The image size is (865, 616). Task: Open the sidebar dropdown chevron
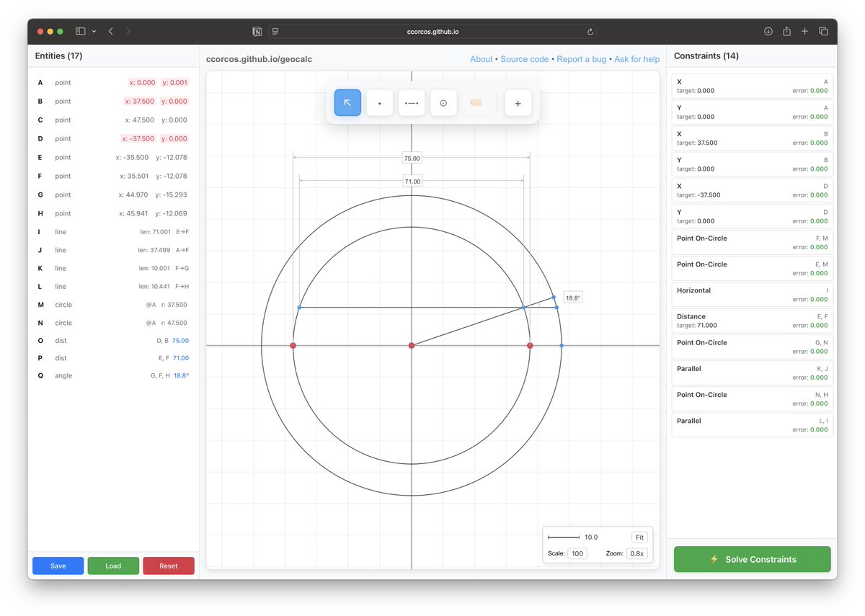coord(94,32)
